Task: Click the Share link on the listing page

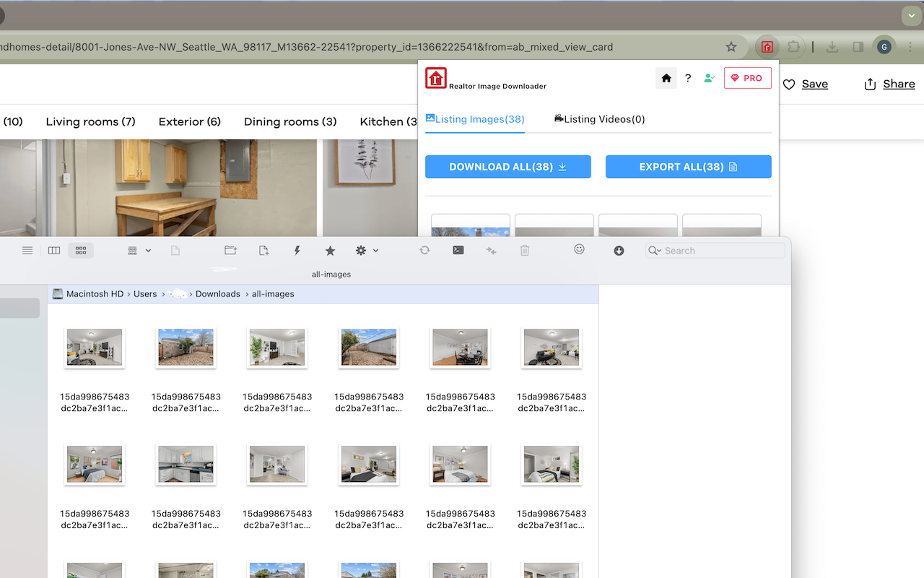Action: 889,85
